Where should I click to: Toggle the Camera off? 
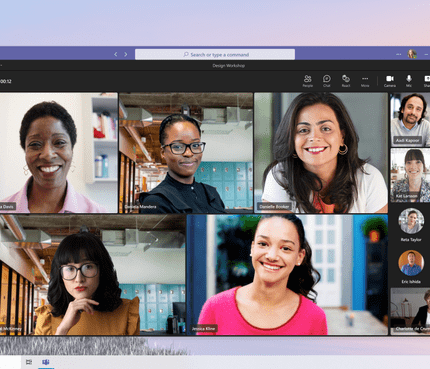tap(390, 81)
